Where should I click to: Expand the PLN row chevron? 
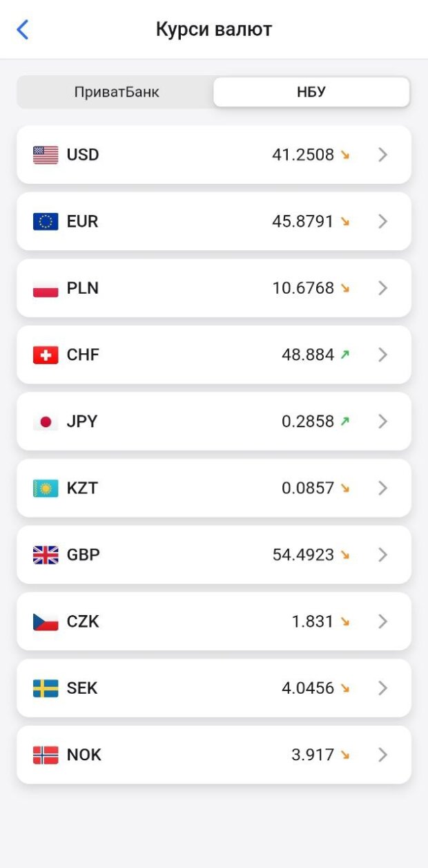(x=383, y=288)
